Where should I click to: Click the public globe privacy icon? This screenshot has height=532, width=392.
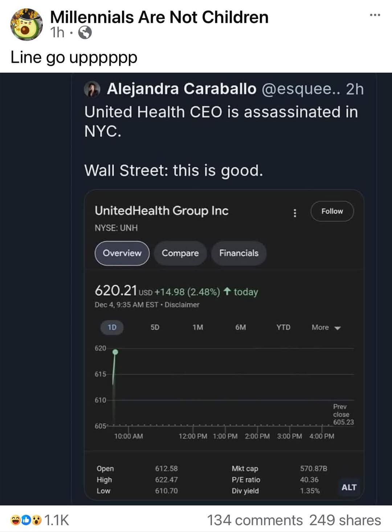pos(85,33)
